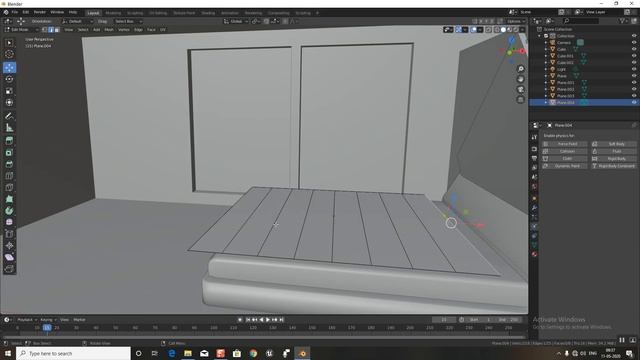
Task: Select the Extrude Region tool
Action: point(9,141)
